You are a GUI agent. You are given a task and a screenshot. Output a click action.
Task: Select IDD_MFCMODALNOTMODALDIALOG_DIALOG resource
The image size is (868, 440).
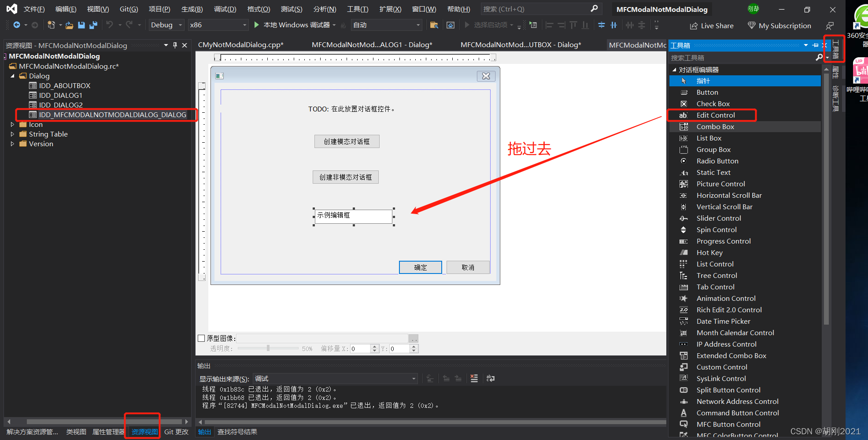coord(112,115)
